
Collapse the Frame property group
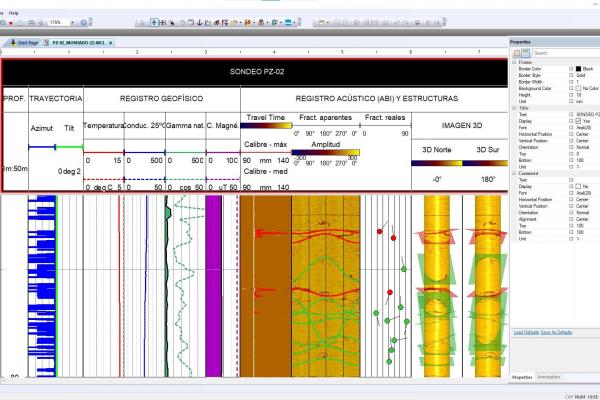(x=514, y=61)
